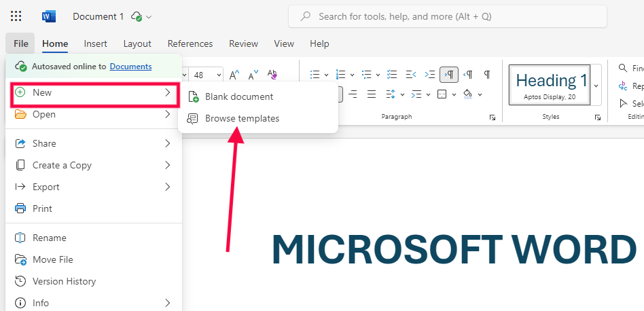Click the Find magnifier icon

[623, 68]
